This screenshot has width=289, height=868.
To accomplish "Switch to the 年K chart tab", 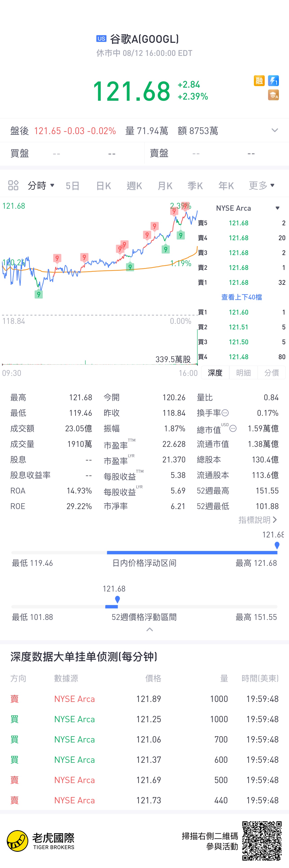I will 226,186.
